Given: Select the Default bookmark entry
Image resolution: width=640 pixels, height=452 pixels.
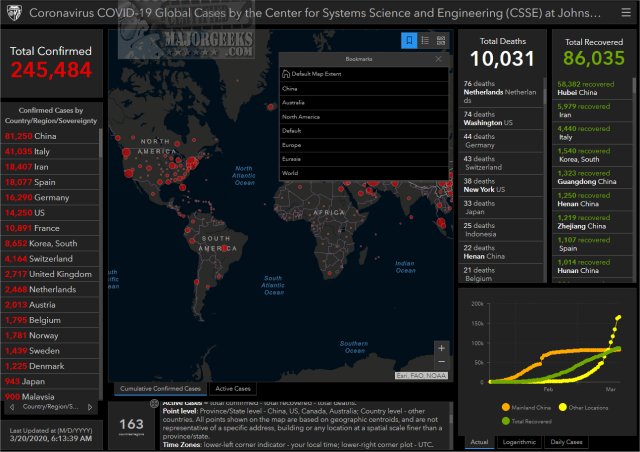Looking at the screenshot, I should point(364,131).
